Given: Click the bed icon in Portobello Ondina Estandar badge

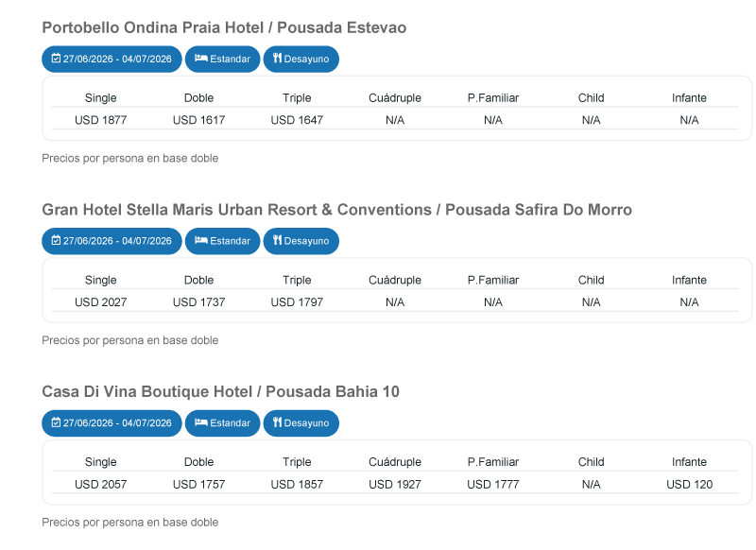Looking at the screenshot, I should (200, 59).
